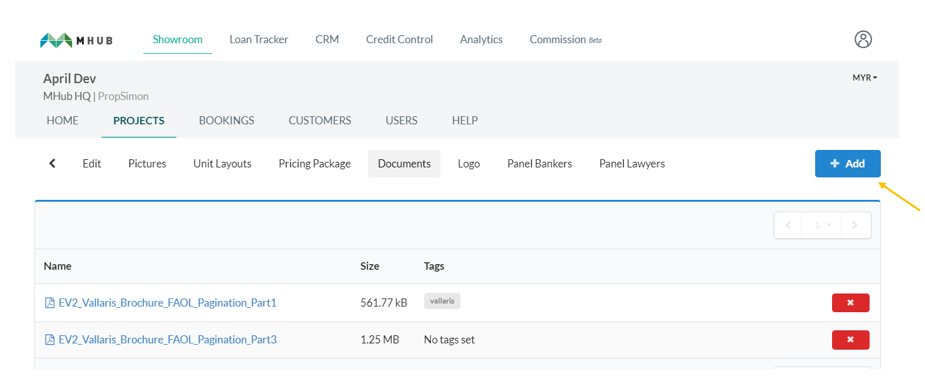Open the Pricing Package sub-tab
Screen dimensions: 925x385
[315, 164]
